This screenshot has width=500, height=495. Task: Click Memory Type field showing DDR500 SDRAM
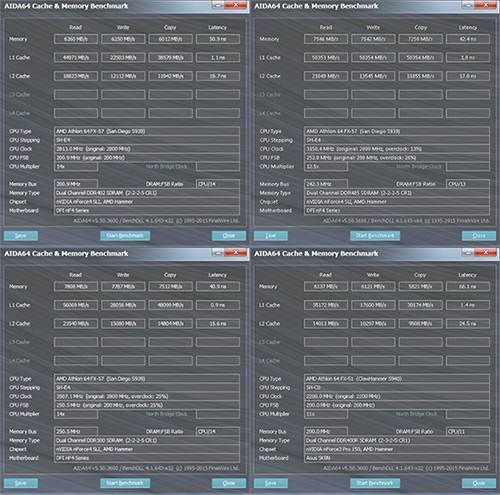(x=147, y=440)
